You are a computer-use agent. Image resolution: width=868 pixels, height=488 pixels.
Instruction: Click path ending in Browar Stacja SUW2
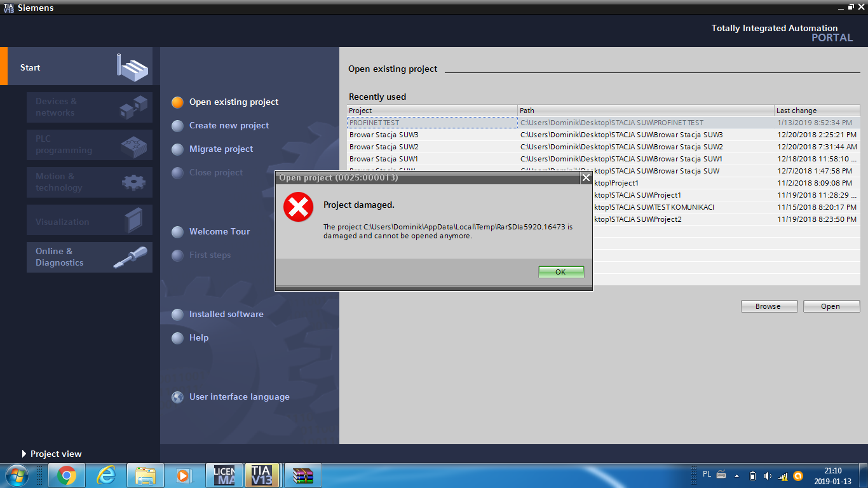pos(621,147)
